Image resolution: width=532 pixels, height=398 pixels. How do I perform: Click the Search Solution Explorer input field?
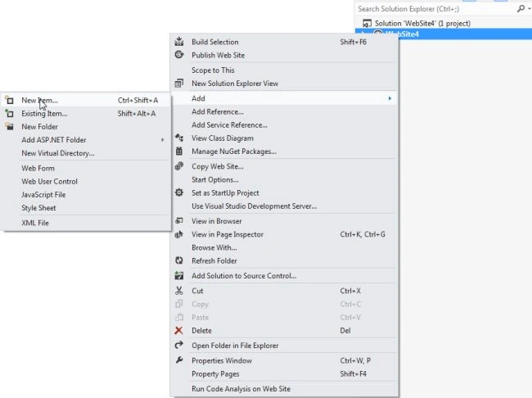435,9
